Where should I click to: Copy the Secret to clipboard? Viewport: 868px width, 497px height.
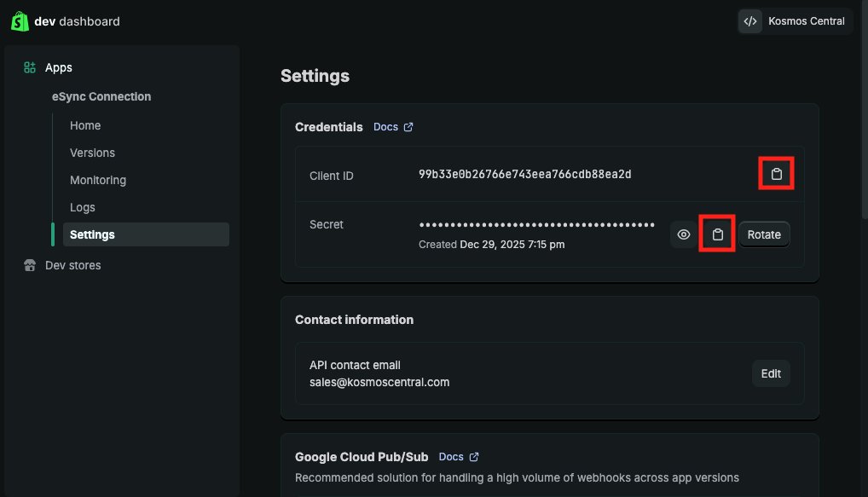[x=717, y=234]
